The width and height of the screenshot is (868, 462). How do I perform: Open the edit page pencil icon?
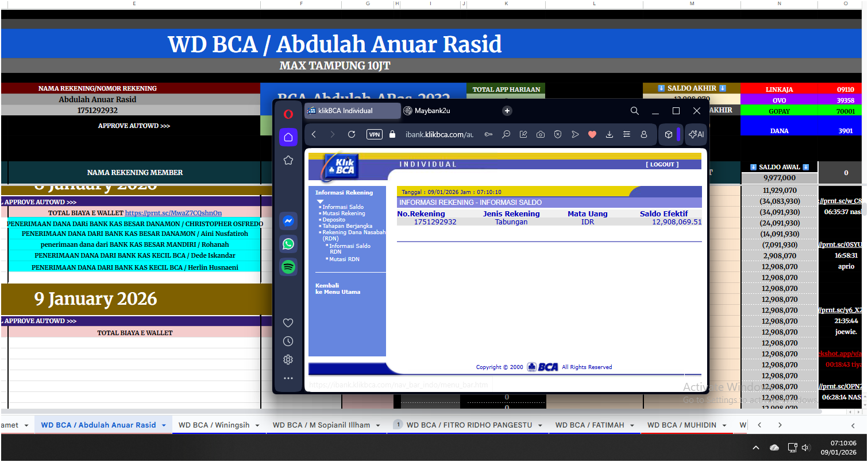tap(523, 134)
